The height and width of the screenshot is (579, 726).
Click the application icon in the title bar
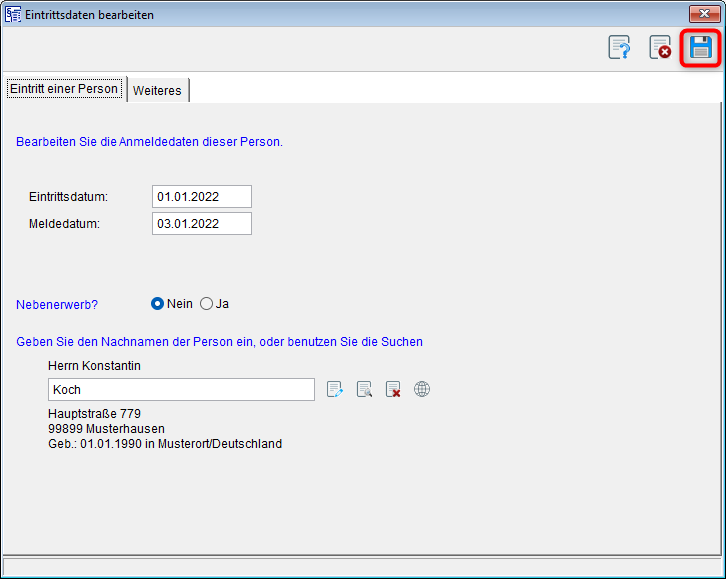pyautogui.click(x=13, y=15)
